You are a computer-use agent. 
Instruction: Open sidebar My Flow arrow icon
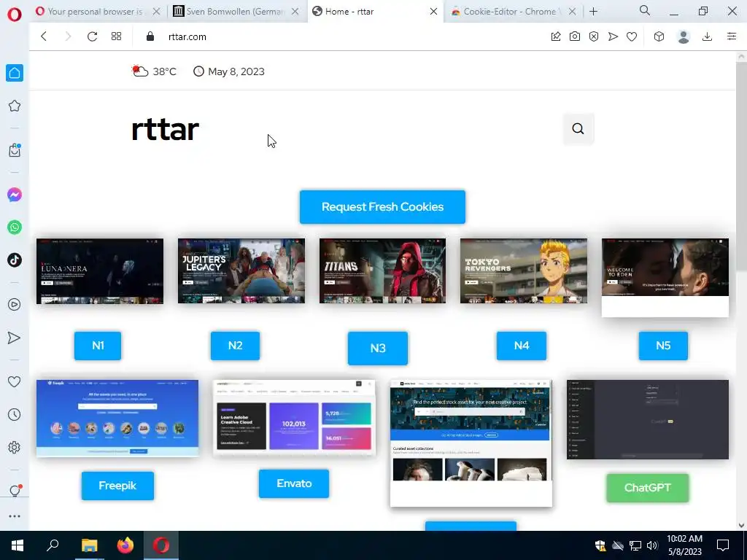pos(15,338)
